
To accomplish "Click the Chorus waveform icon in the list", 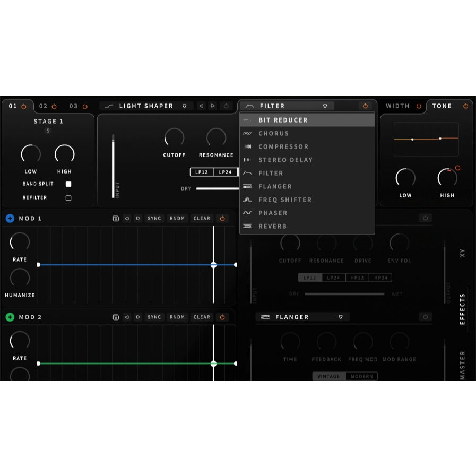I will [x=247, y=133].
